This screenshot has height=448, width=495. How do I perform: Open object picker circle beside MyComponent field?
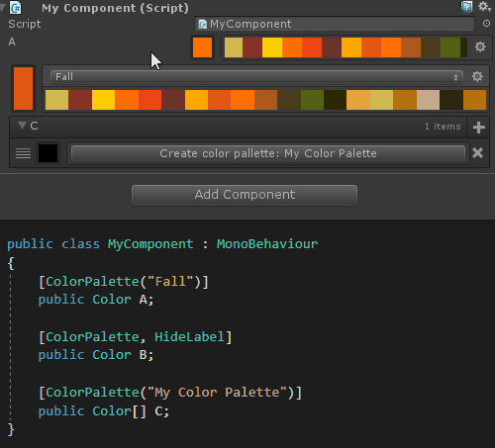click(x=486, y=24)
